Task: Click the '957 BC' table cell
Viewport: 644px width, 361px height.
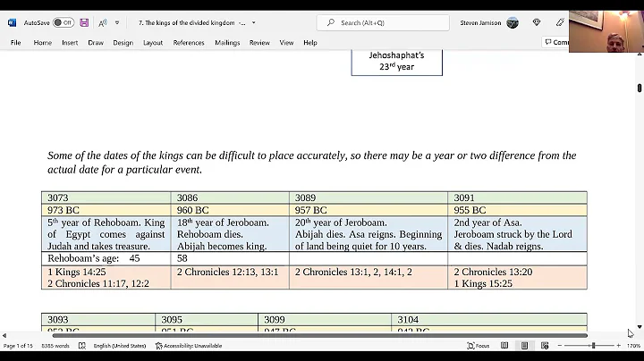Action: (x=369, y=210)
